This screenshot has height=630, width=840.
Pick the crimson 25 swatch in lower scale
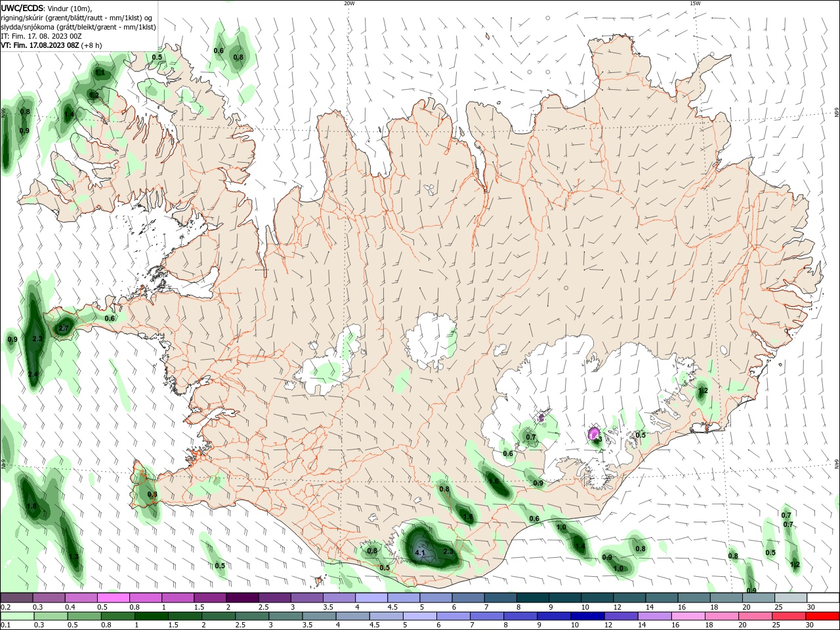click(x=789, y=616)
